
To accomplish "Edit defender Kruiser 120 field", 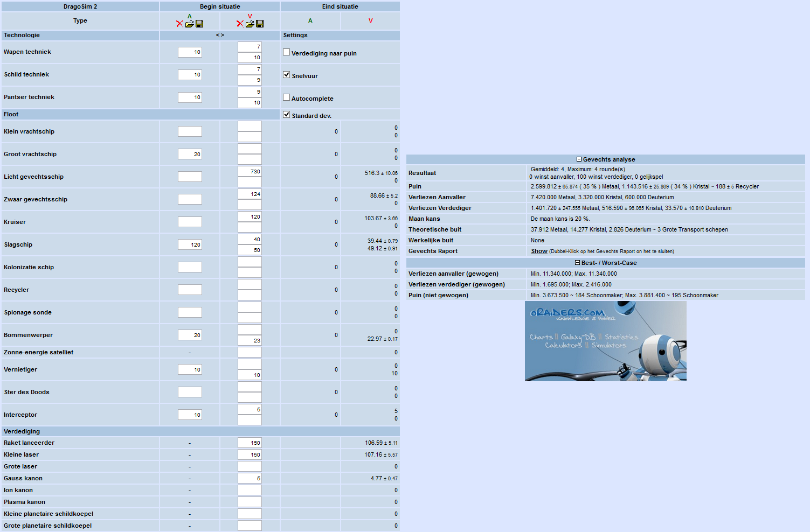I will (250, 216).
